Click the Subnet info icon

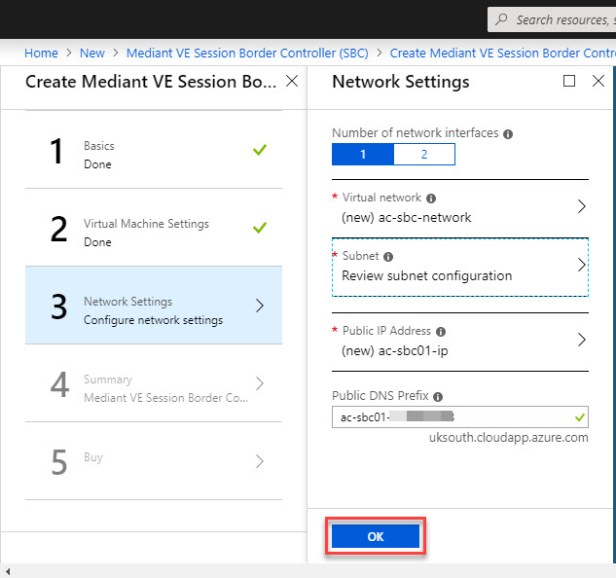click(x=388, y=257)
